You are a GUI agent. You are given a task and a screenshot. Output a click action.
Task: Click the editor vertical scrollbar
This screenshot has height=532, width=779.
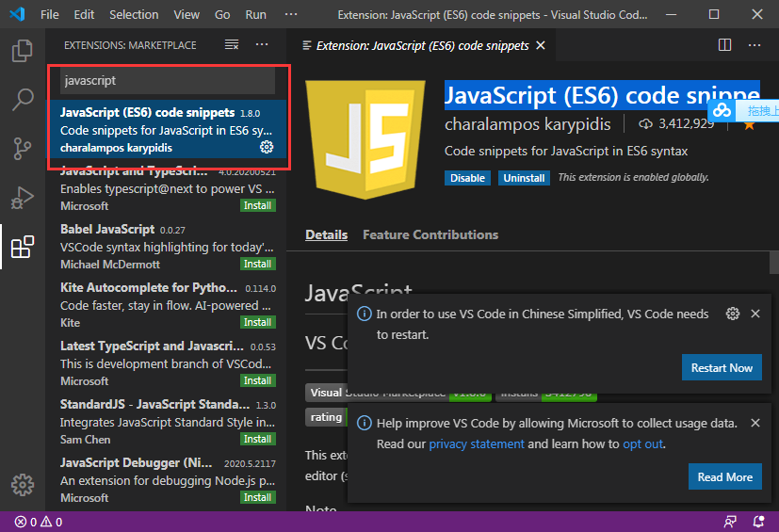coord(774,263)
